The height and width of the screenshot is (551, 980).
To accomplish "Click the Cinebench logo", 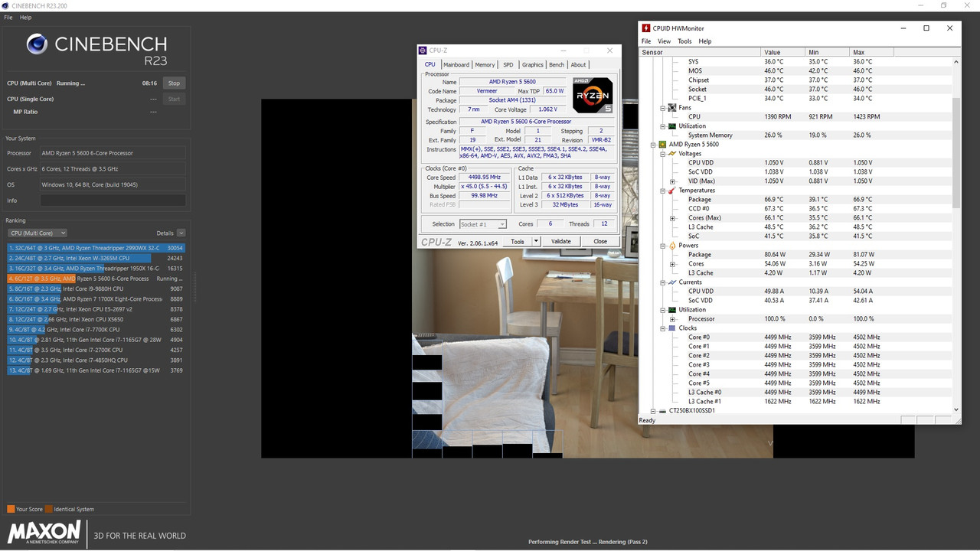I will tap(36, 44).
